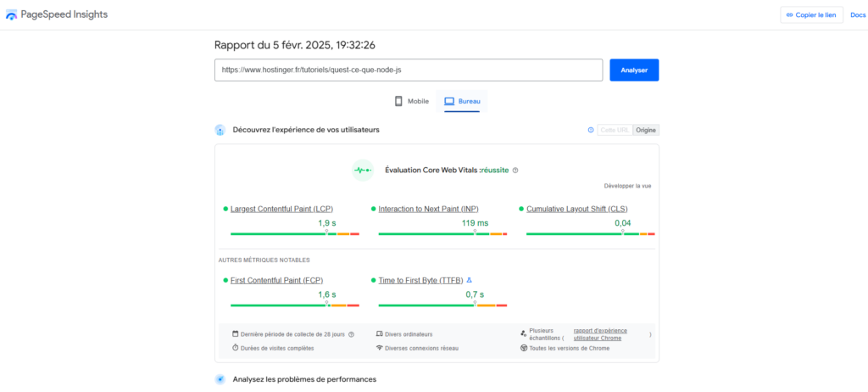Click the Chrome icon by 'Toutes les versions'
The image size is (868, 392).
pos(524,348)
